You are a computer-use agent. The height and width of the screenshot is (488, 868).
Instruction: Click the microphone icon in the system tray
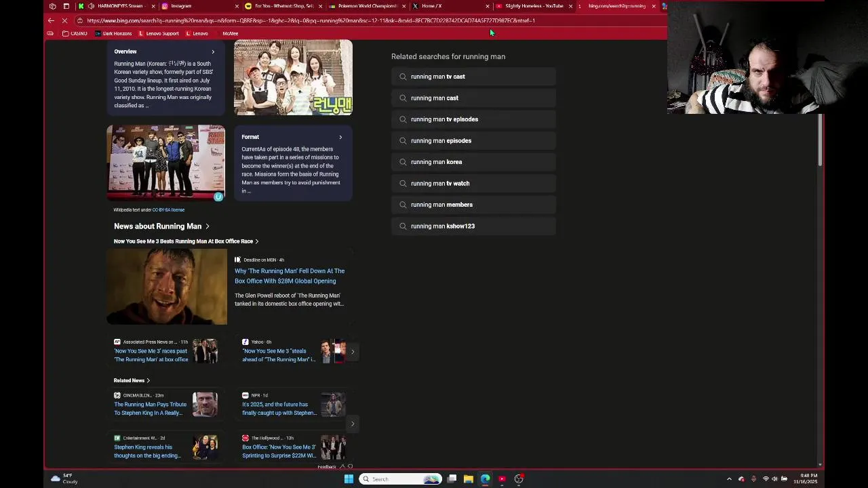pos(753,479)
